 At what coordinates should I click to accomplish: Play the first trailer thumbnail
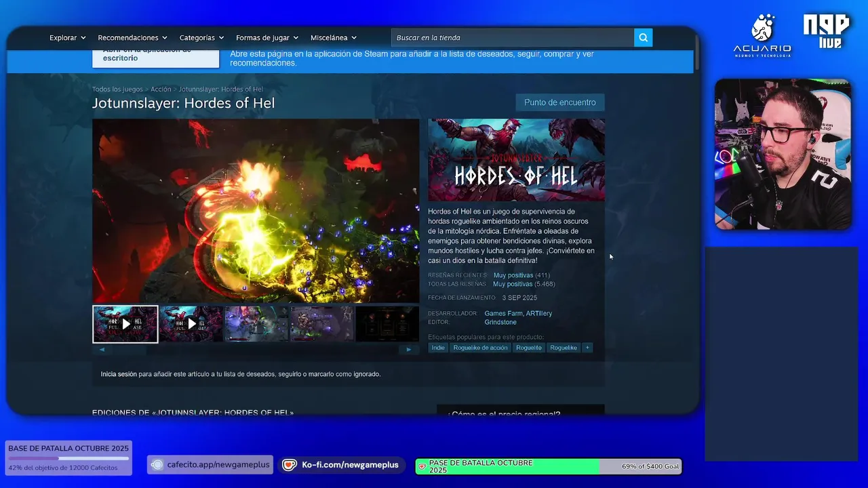click(125, 324)
